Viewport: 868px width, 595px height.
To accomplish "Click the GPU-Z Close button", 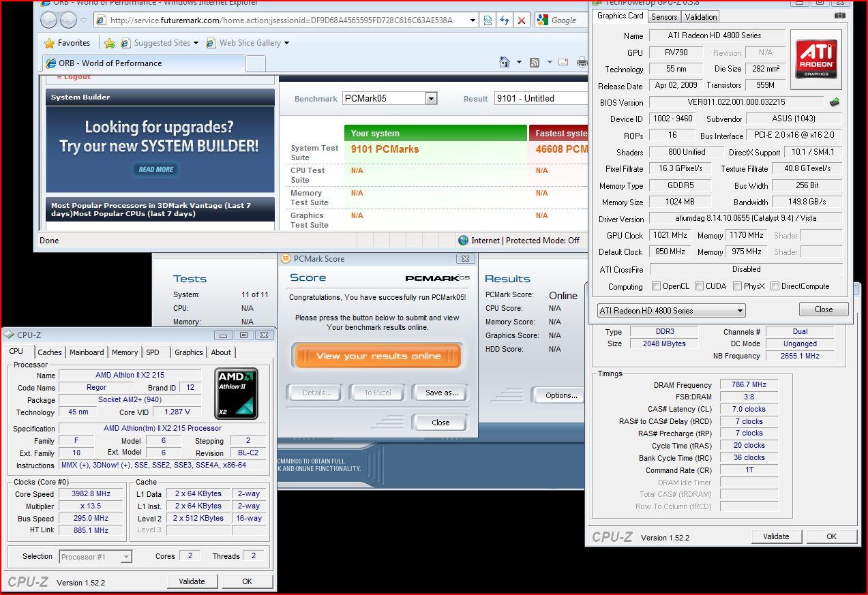I will [x=824, y=309].
